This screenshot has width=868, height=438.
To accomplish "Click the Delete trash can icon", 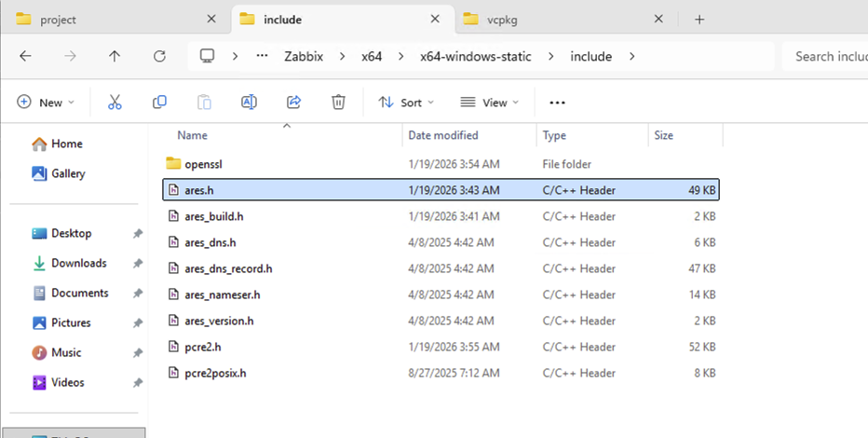I will point(339,103).
